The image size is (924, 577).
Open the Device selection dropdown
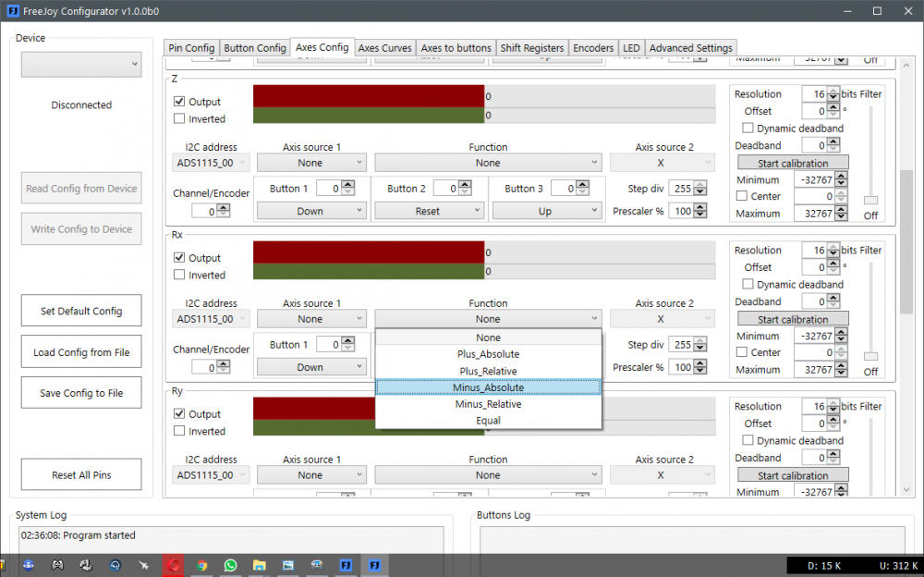[81, 65]
